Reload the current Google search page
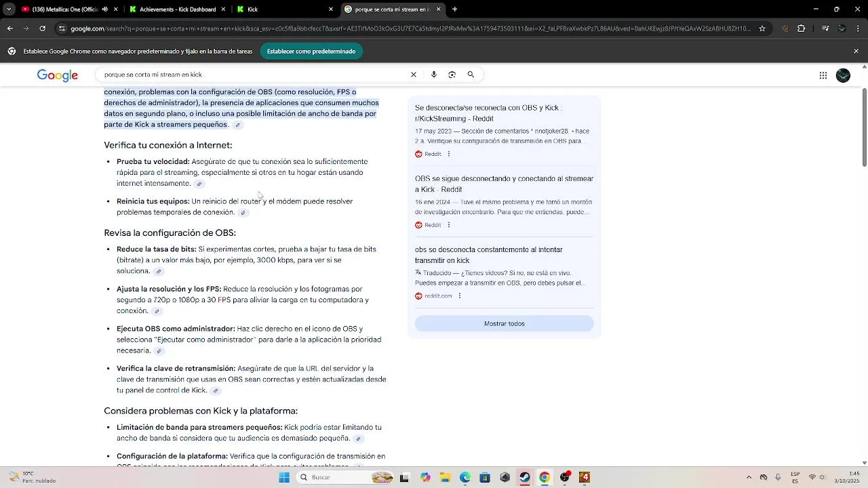This screenshot has height=488, width=868. click(42, 28)
